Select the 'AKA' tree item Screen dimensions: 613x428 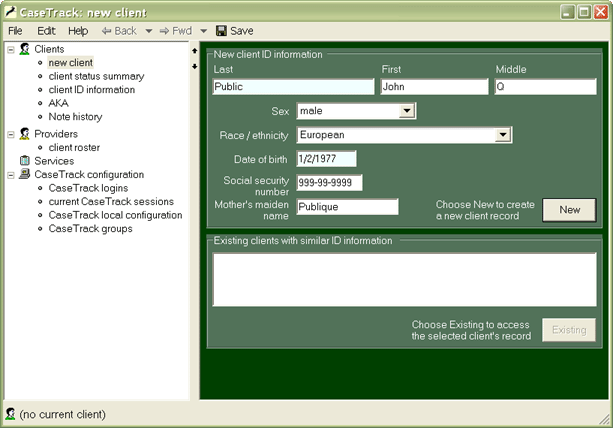point(58,103)
